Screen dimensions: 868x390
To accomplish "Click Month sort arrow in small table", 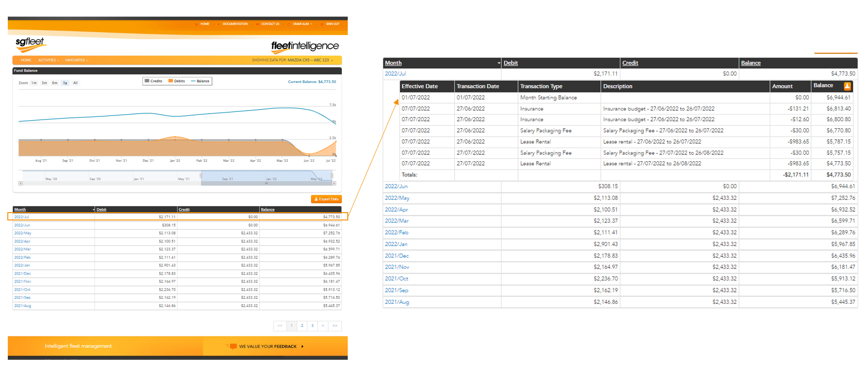I will coord(94,210).
